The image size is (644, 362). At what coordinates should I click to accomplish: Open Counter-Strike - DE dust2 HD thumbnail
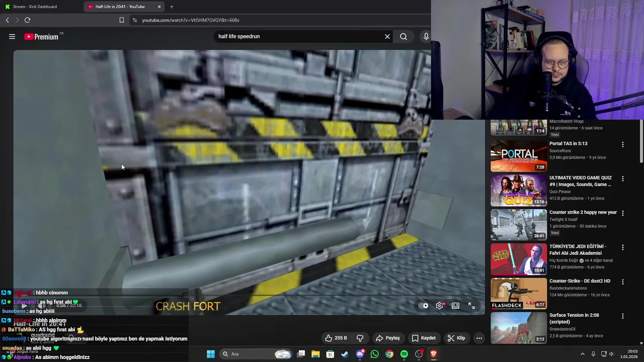pos(519,293)
